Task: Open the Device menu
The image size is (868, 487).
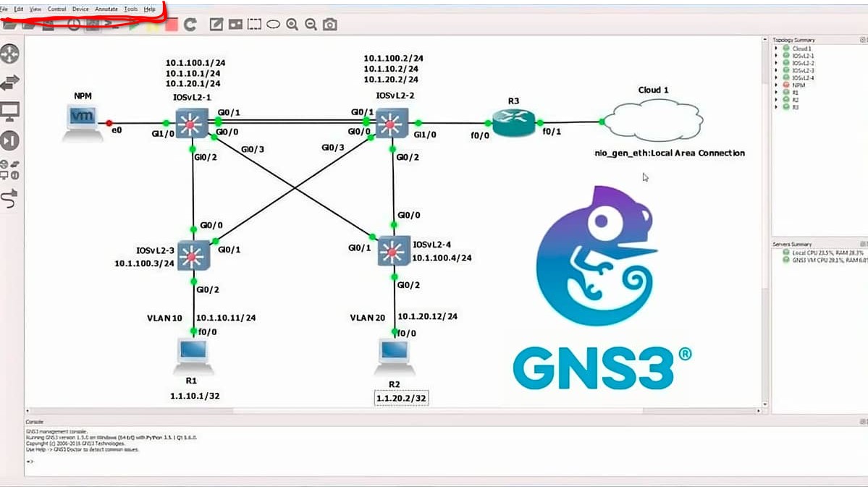Action: (80, 9)
